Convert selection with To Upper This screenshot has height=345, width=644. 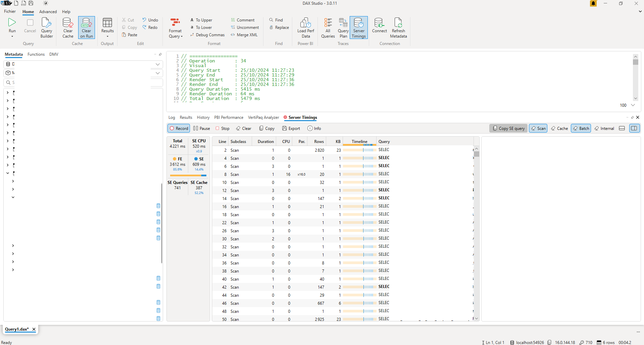[201, 20]
